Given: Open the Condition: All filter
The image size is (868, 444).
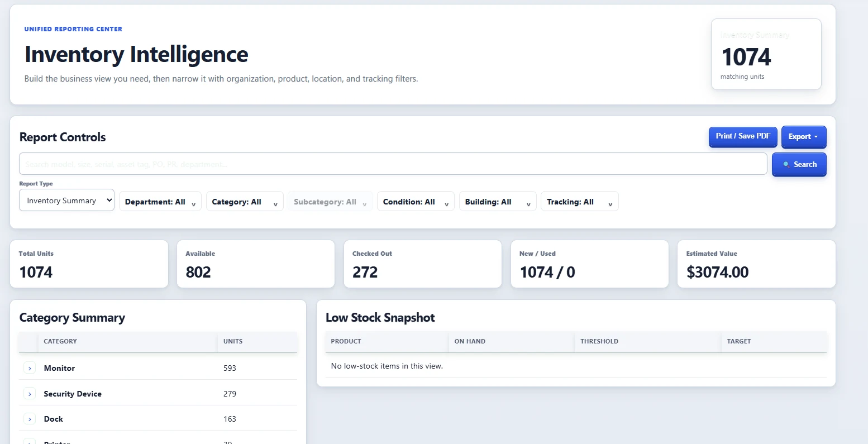Looking at the screenshot, I should (x=416, y=202).
